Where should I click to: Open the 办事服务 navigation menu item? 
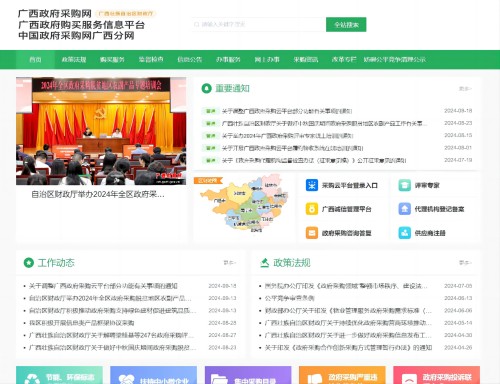coord(228,60)
